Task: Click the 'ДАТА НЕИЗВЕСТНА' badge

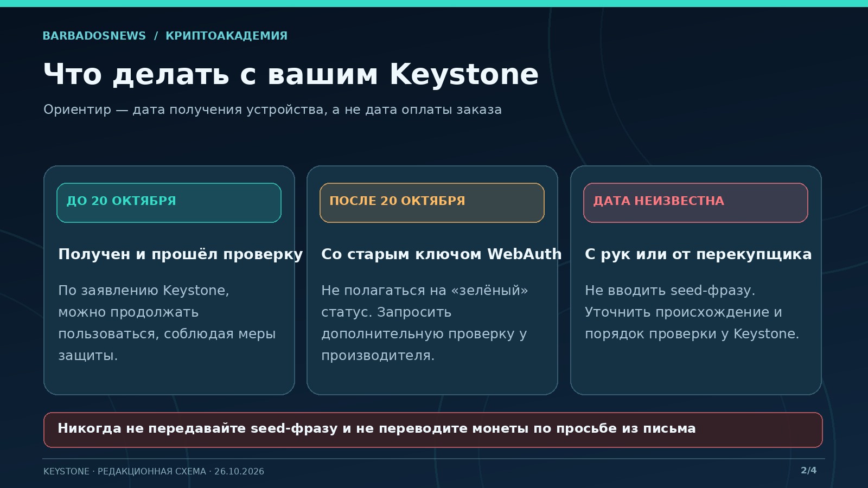Action: pos(695,203)
